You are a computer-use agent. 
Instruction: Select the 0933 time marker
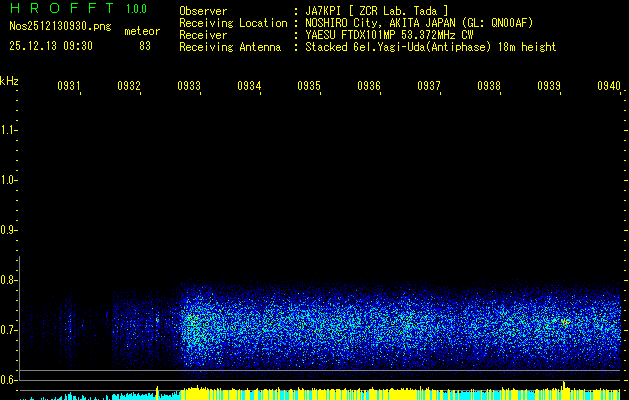tap(189, 87)
